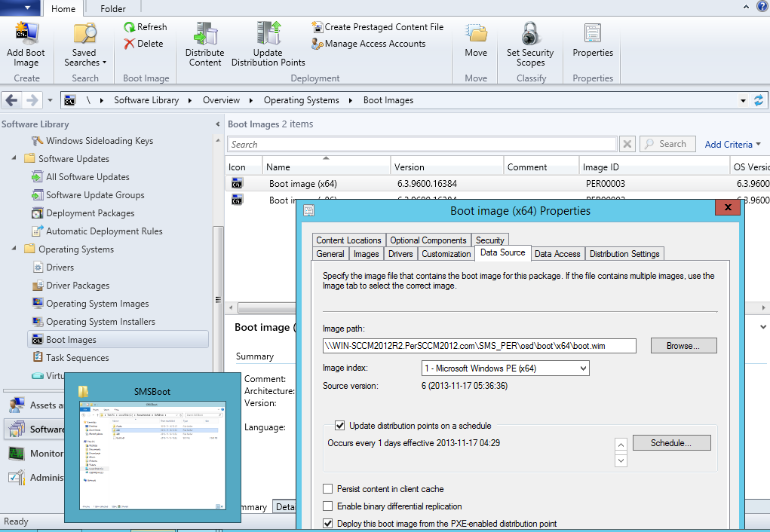Sort by the Version column header

pyautogui.click(x=447, y=167)
